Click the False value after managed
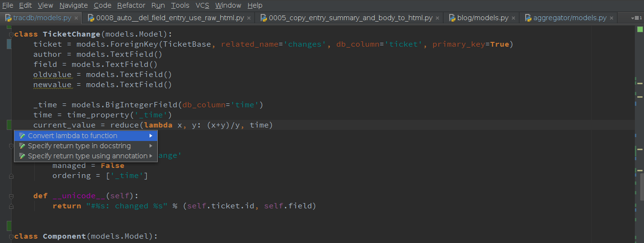Image resolution: width=644 pixels, height=243 pixels. [113, 166]
